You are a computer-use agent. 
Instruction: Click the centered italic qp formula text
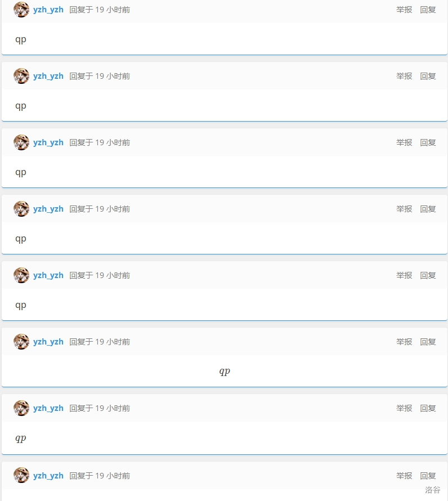(225, 372)
